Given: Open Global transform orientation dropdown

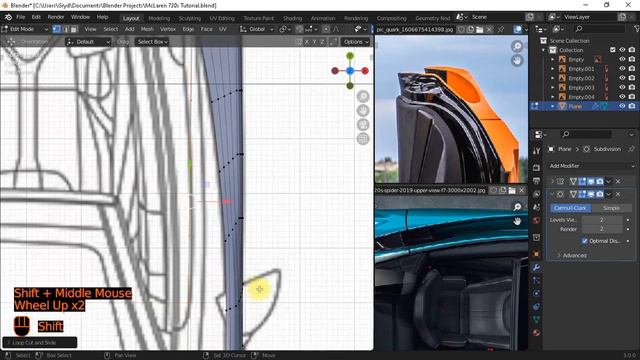Looking at the screenshot, I should point(257,29).
